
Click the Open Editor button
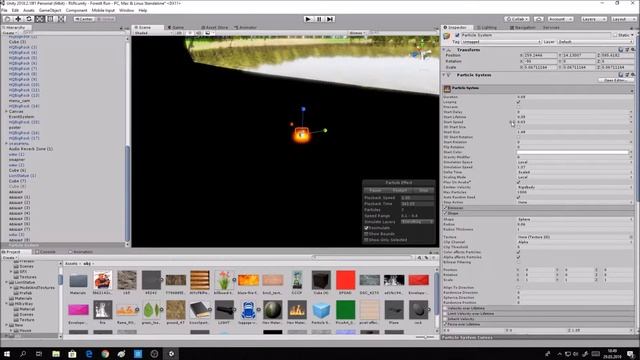point(616,80)
